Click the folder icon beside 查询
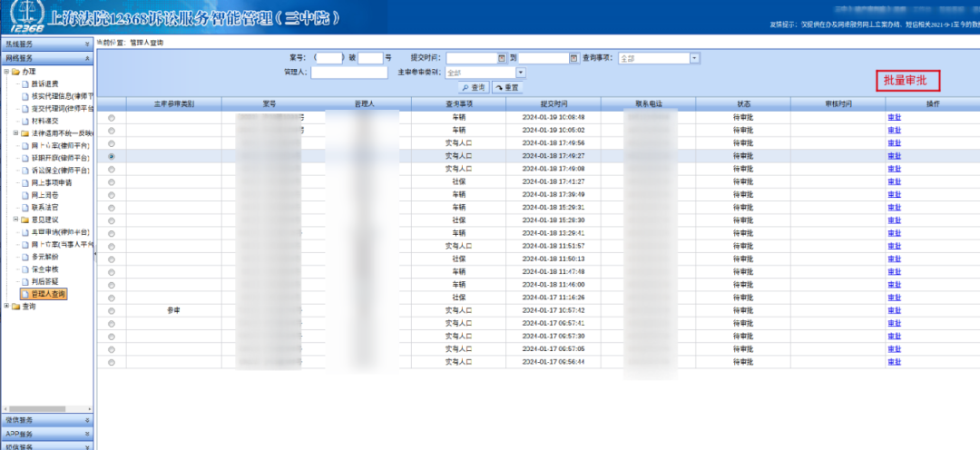 point(15,307)
